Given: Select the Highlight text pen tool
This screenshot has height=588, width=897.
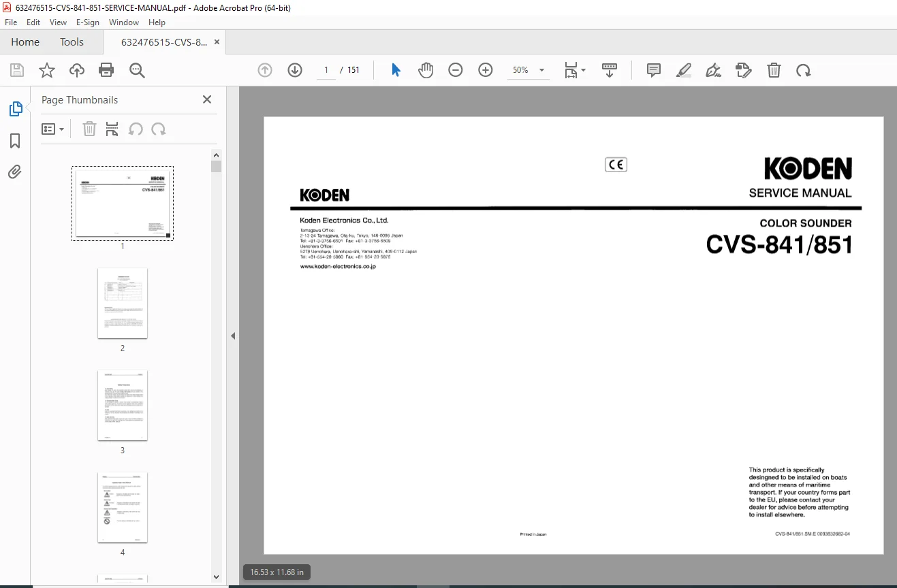Looking at the screenshot, I should (684, 70).
